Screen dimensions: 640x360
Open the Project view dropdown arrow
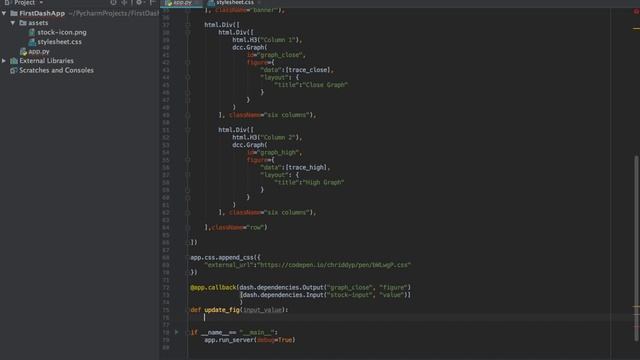(41, 2)
